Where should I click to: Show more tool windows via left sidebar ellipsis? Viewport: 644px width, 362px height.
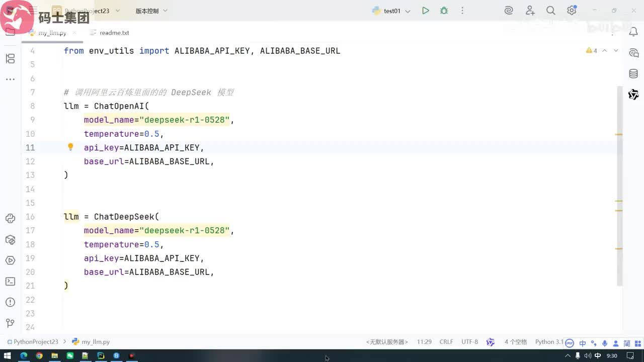pos(10,79)
